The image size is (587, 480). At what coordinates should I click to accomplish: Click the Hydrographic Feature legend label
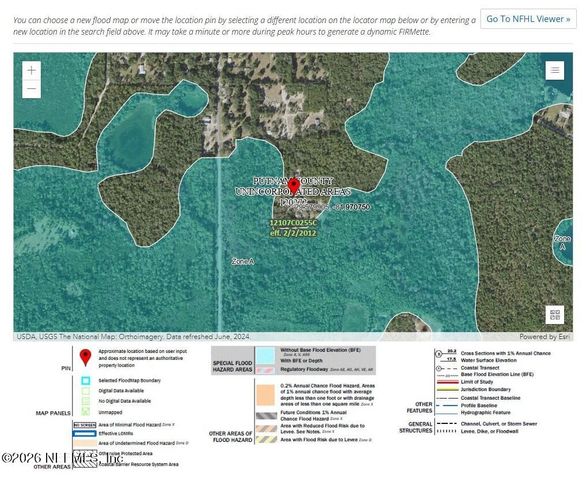[x=486, y=413]
